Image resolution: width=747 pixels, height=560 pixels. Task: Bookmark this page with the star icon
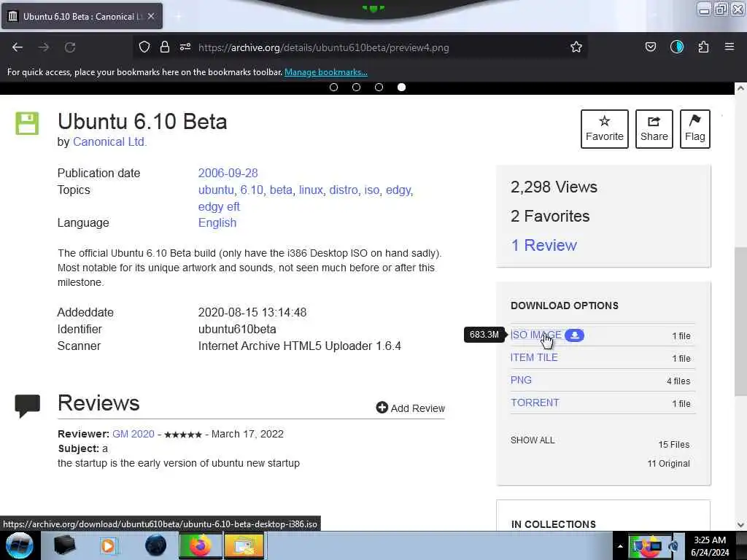click(x=576, y=47)
